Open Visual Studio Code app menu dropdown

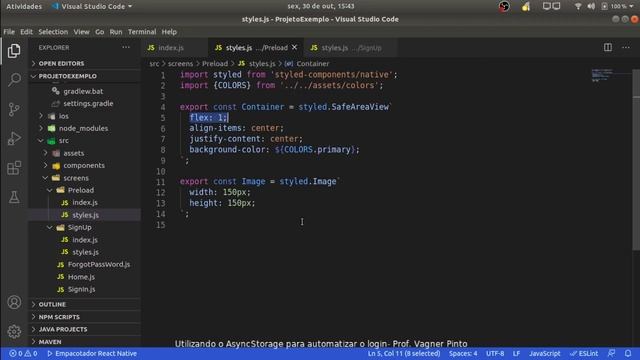(x=92, y=6)
